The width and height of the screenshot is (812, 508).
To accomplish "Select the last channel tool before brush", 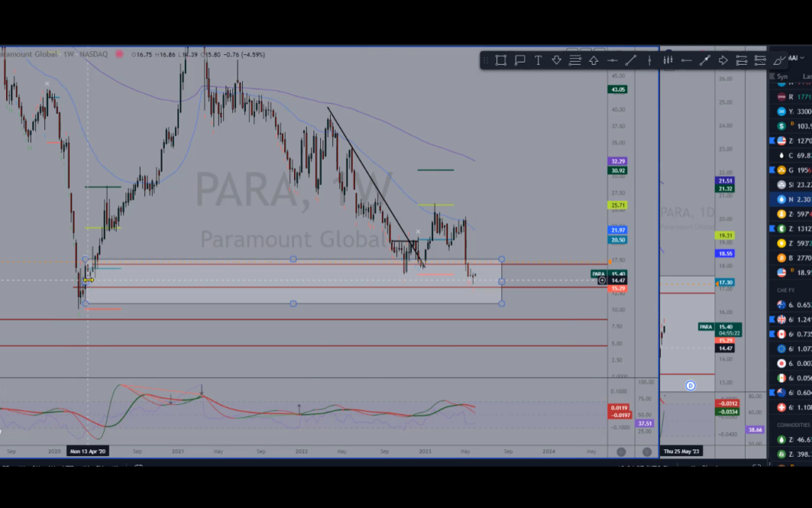I will coord(760,61).
